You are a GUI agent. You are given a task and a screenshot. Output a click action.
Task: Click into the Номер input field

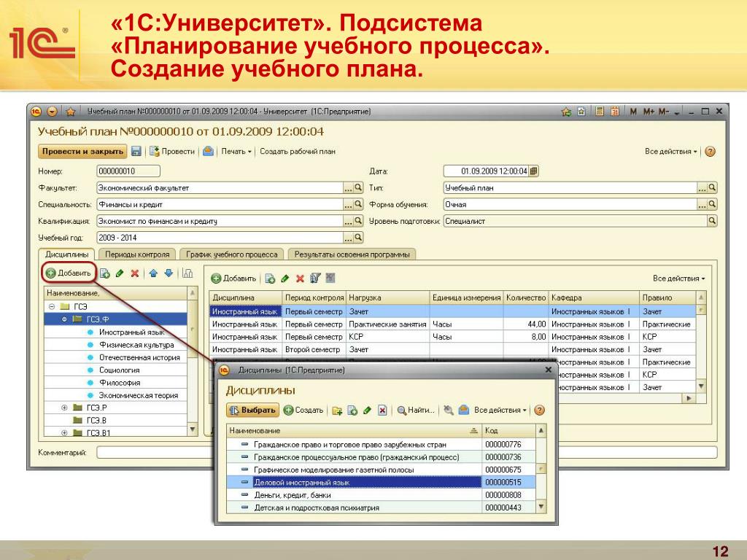pyautogui.click(x=128, y=171)
